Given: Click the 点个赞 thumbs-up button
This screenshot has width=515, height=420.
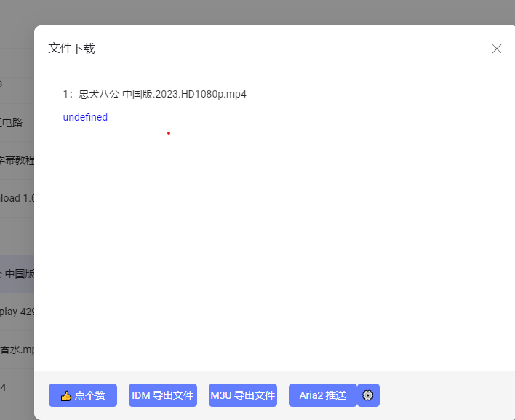Looking at the screenshot, I should tap(83, 395).
